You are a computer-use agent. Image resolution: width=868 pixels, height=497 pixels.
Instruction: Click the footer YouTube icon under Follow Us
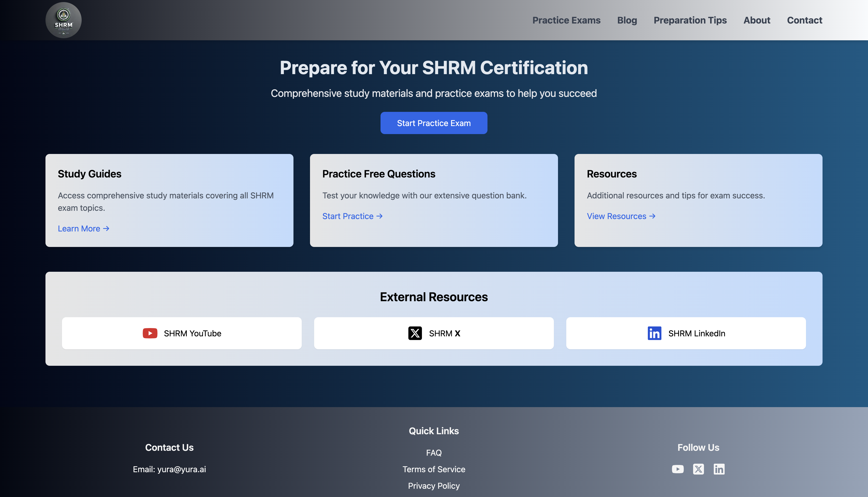678,469
